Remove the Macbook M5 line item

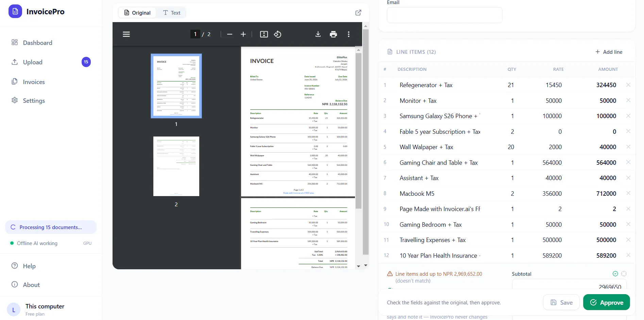coord(628,193)
